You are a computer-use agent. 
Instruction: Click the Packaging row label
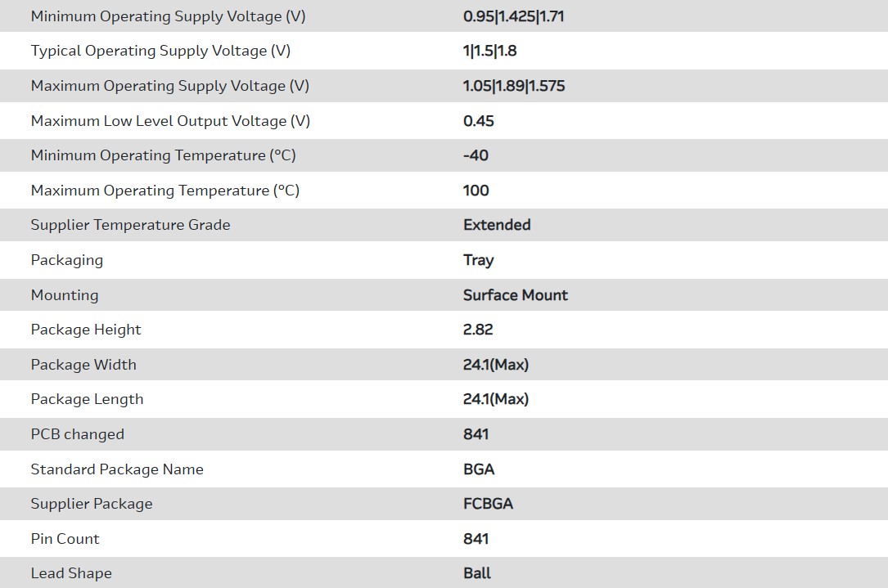point(66,260)
